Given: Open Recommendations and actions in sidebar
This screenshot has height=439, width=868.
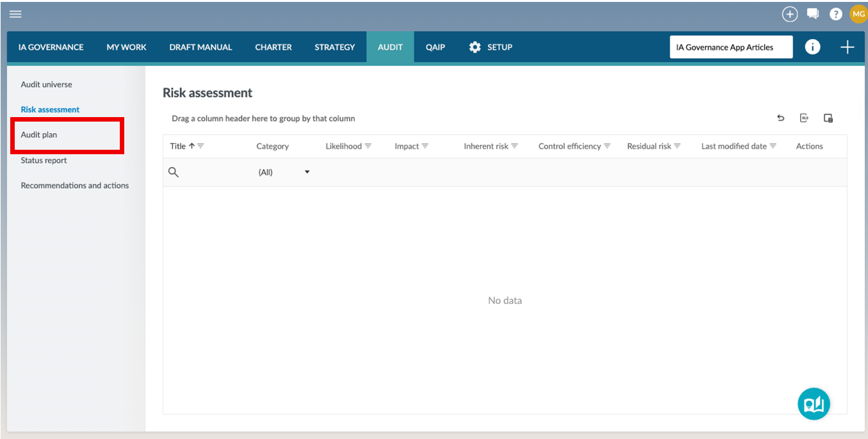Looking at the screenshot, I should (75, 186).
